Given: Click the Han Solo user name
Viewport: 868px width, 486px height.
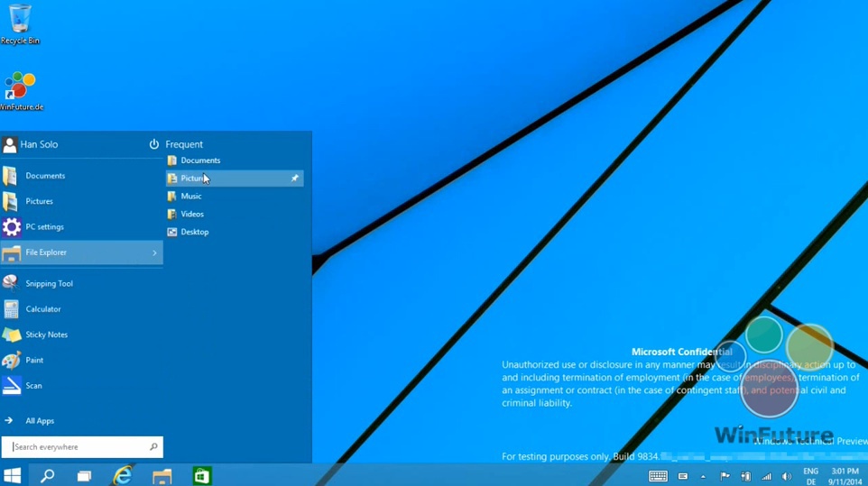Looking at the screenshot, I should pyautogui.click(x=39, y=144).
